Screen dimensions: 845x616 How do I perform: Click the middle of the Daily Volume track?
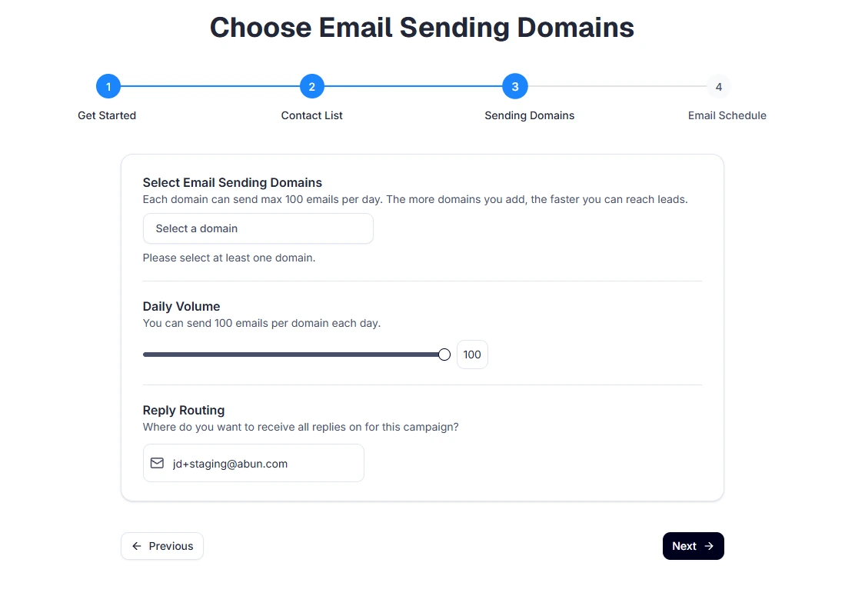click(293, 355)
